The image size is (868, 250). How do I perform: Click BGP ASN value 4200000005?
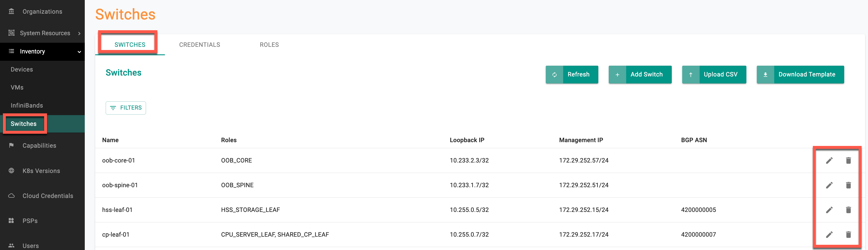pos(698,210)
